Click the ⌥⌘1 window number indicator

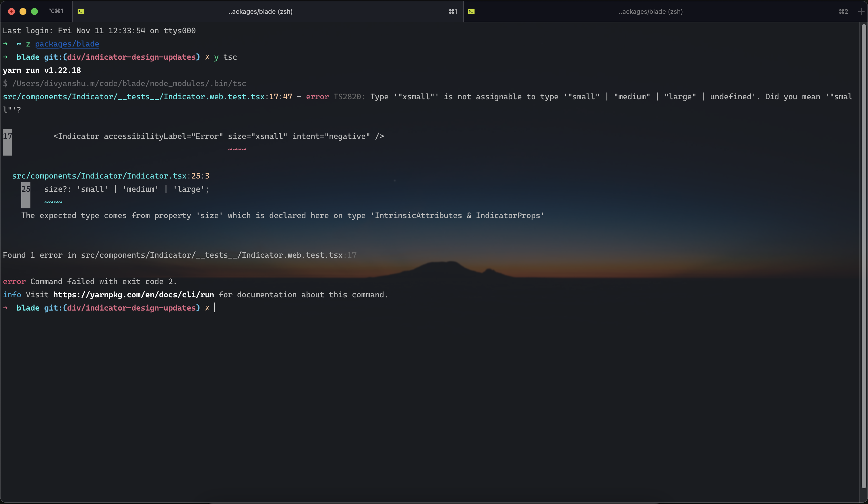point(56,11)
